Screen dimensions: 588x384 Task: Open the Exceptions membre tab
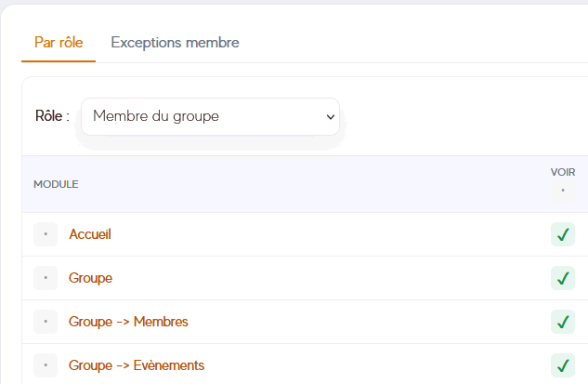click(175, 43)
